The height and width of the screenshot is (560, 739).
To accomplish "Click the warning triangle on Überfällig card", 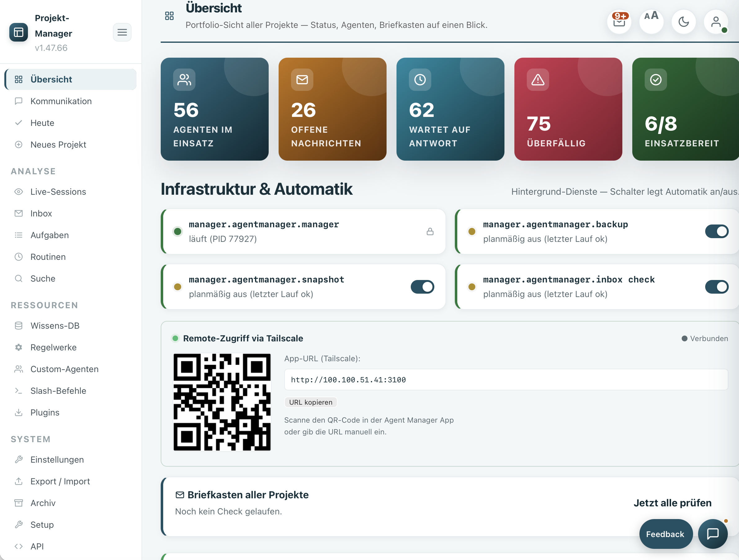I will click(x=538, y=79).
